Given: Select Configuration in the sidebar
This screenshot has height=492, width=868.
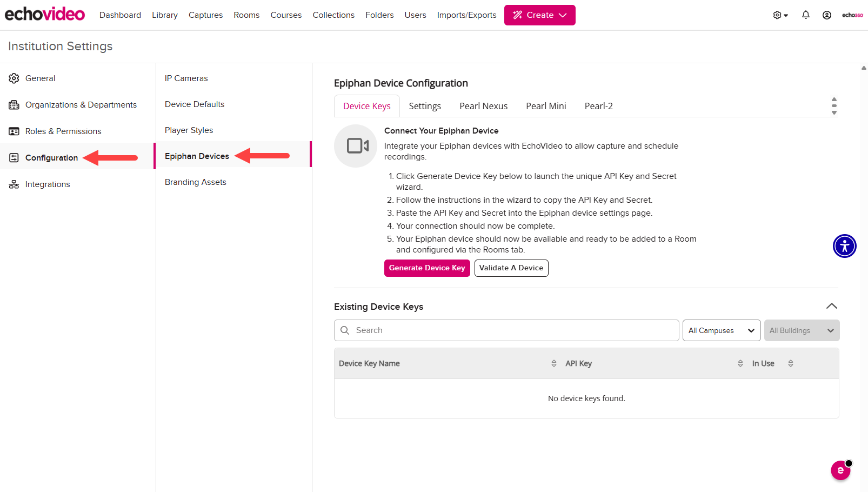Looking at the screenshot, I should (51, 158).
